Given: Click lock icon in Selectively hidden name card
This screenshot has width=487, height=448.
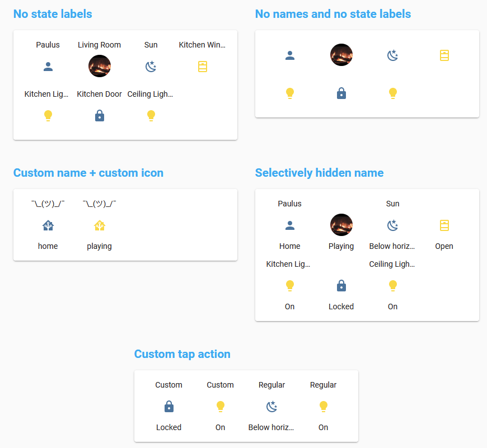Looking at the screenshot, I should coord(341,286).
